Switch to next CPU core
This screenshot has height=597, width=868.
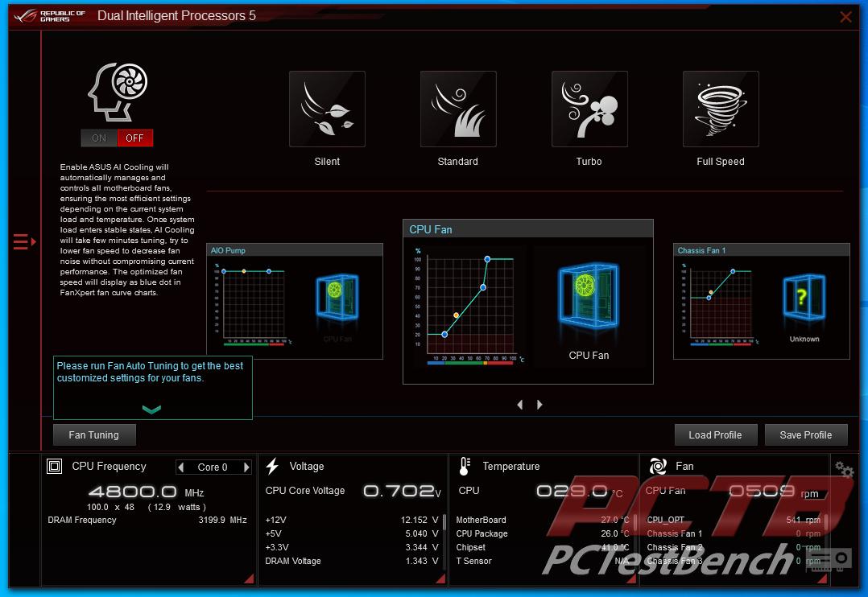click(247, 467)
